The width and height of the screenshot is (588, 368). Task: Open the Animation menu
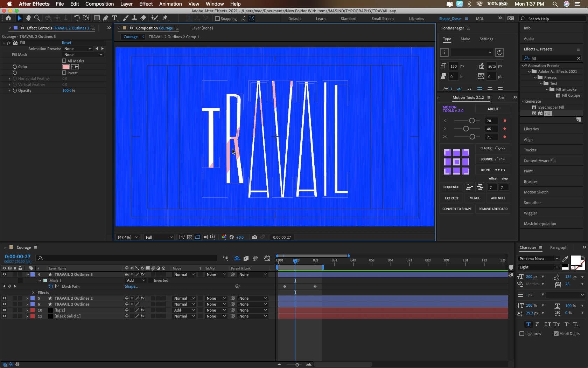click(x=170, y=4)
